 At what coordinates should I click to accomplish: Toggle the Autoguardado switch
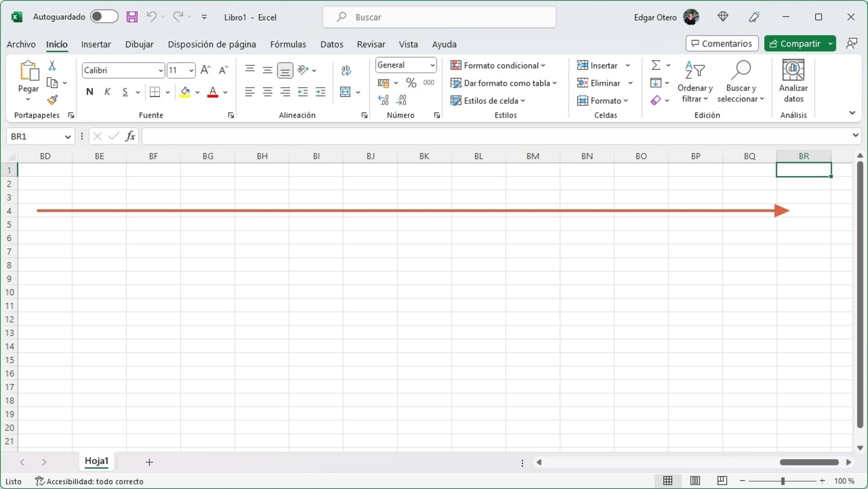(104, 17)
